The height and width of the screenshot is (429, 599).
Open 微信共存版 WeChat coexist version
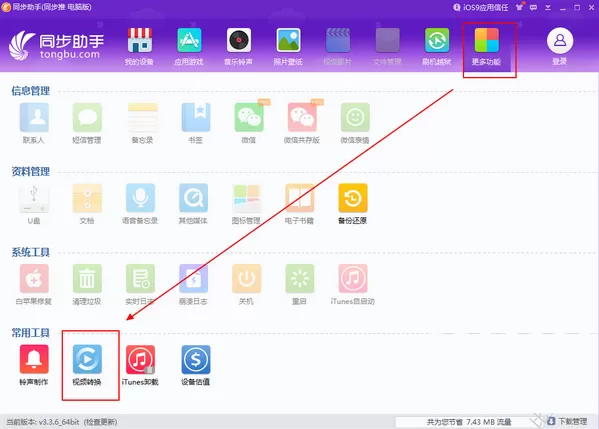302,123
